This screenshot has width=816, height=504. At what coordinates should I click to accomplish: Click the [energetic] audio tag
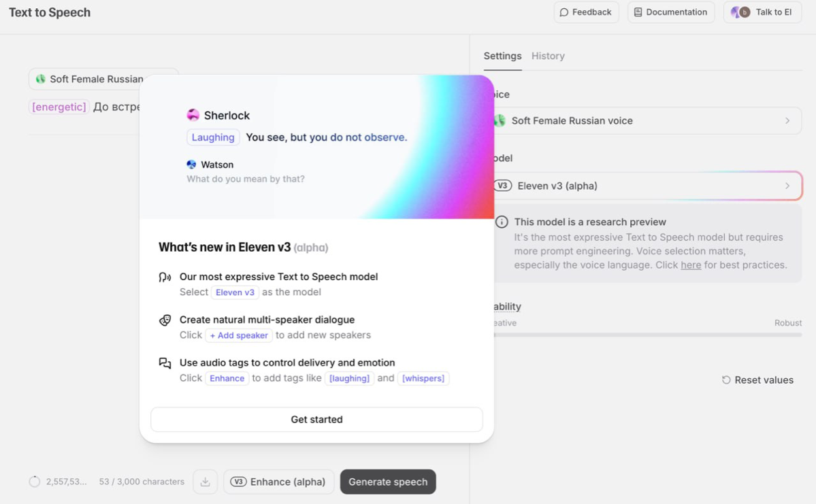(59, 107)
